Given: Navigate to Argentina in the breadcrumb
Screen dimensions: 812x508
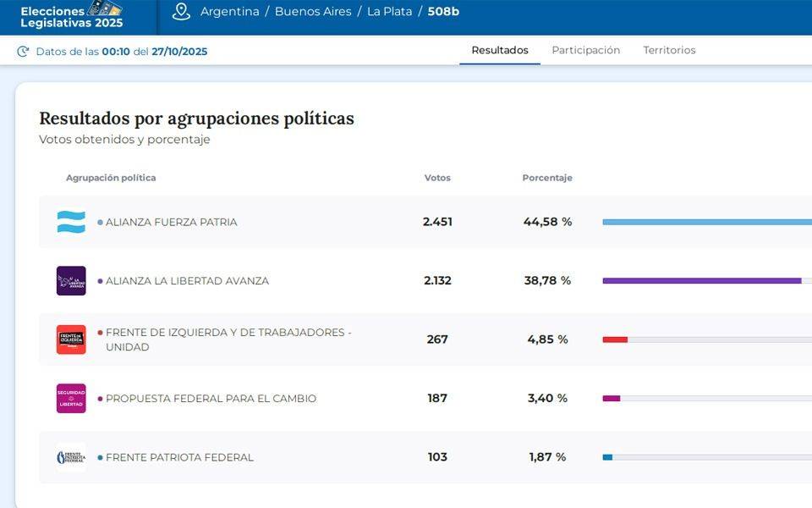Looking at the screenshot, I should point(229,12).
